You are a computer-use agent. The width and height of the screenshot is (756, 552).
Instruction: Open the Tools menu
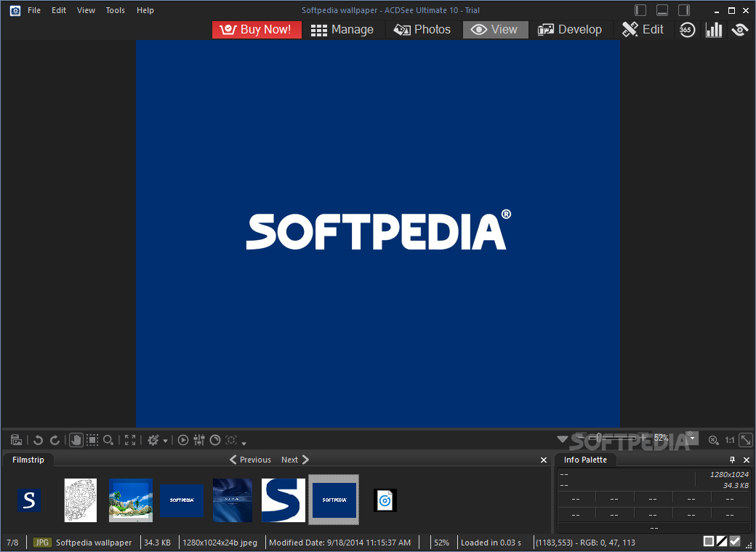[116, 10]
